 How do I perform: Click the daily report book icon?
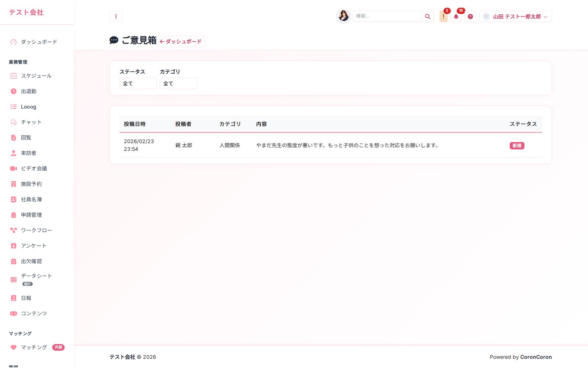pos(14,298)
